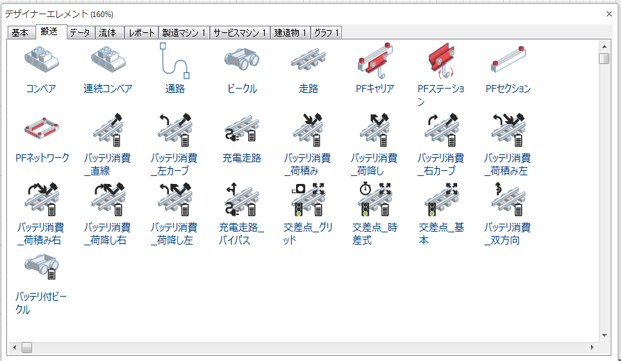Pick the 充電走路 charging track icon
Screen dimensions: 621x361
click(x=242, y=130)
